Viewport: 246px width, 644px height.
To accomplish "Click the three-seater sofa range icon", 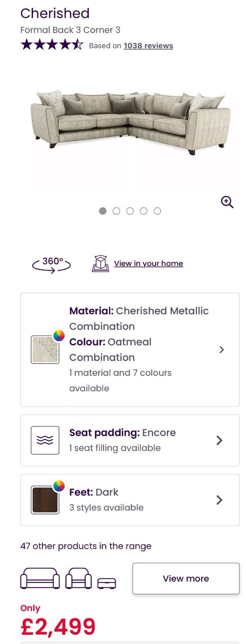I will click(40, 578).
